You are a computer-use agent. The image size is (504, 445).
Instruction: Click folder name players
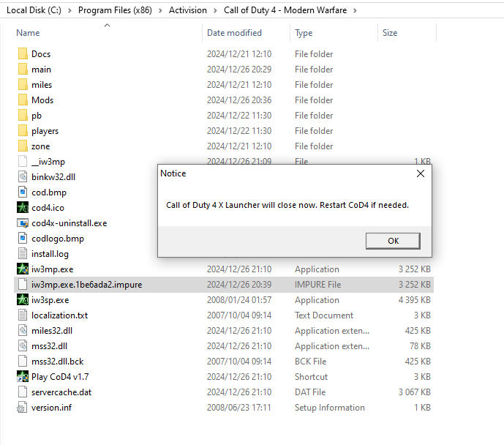pos(45,131)
